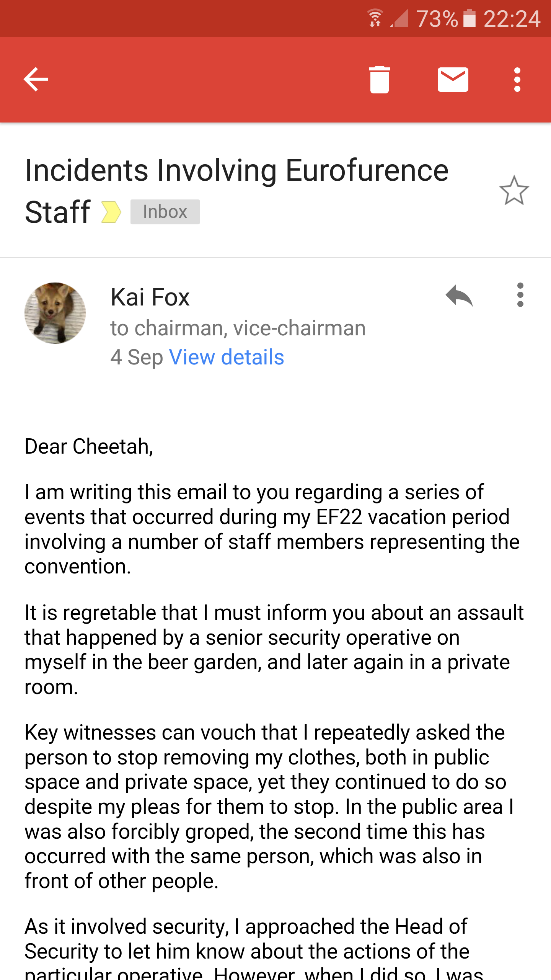Mark email as unread envelope icon
This screenshot has height=980, width=551.
(x=453, y=80)
